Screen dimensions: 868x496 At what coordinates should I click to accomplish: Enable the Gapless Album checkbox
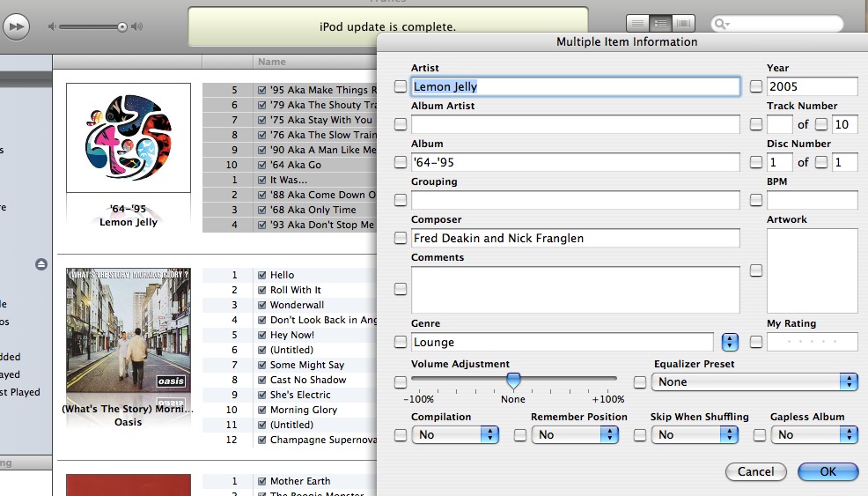point(760,435)
